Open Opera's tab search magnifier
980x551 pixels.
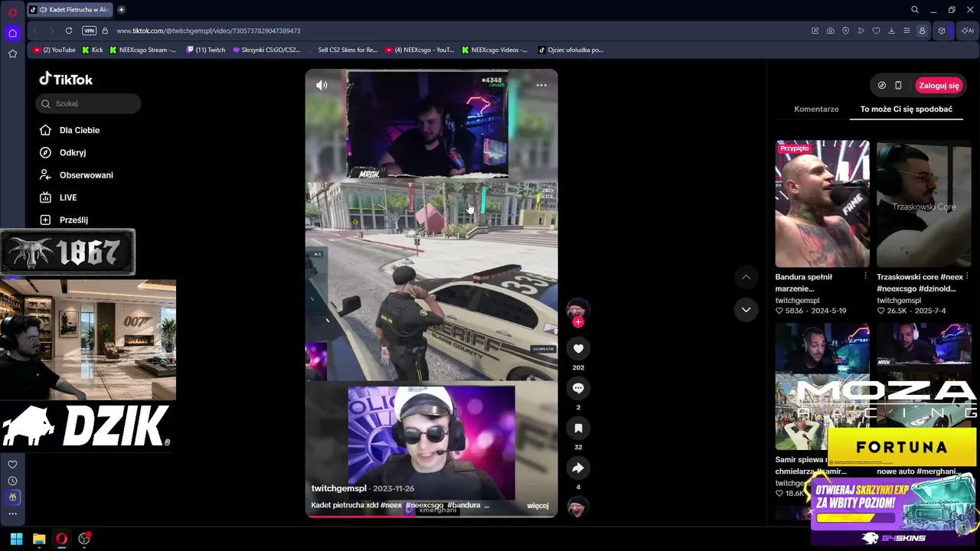[915, 10]
